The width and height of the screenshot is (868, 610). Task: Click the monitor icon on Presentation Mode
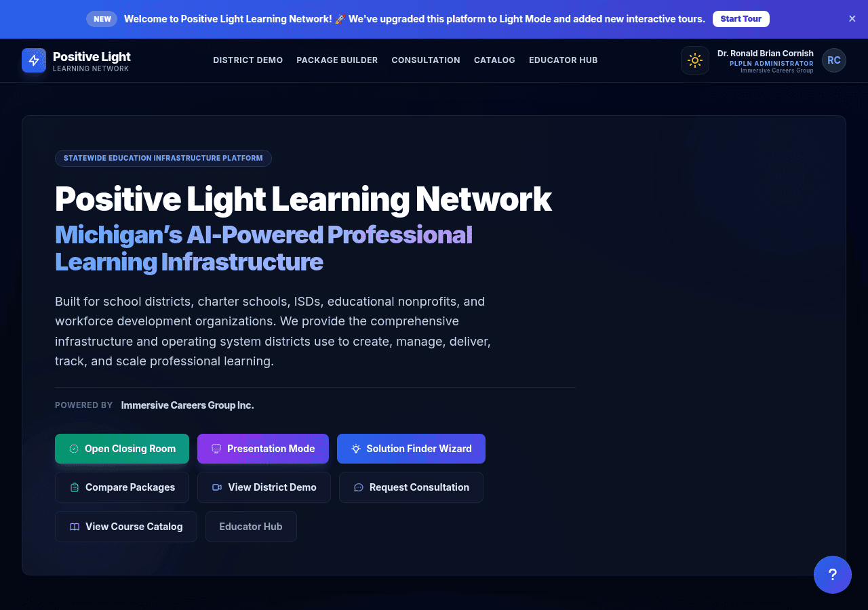(216, 449)
